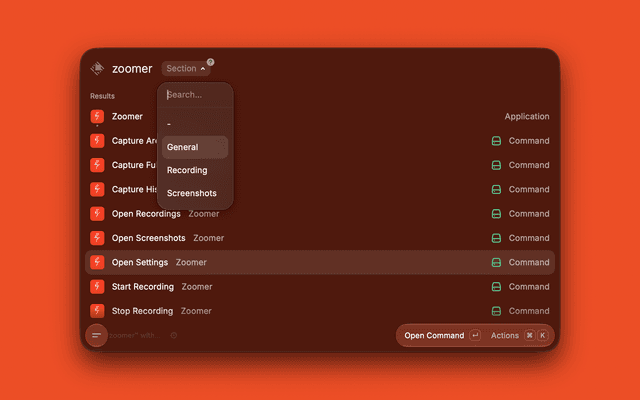Click command type icon on Stop Recording row
Screen dimensions: 640x400
[x=496, y=311]
